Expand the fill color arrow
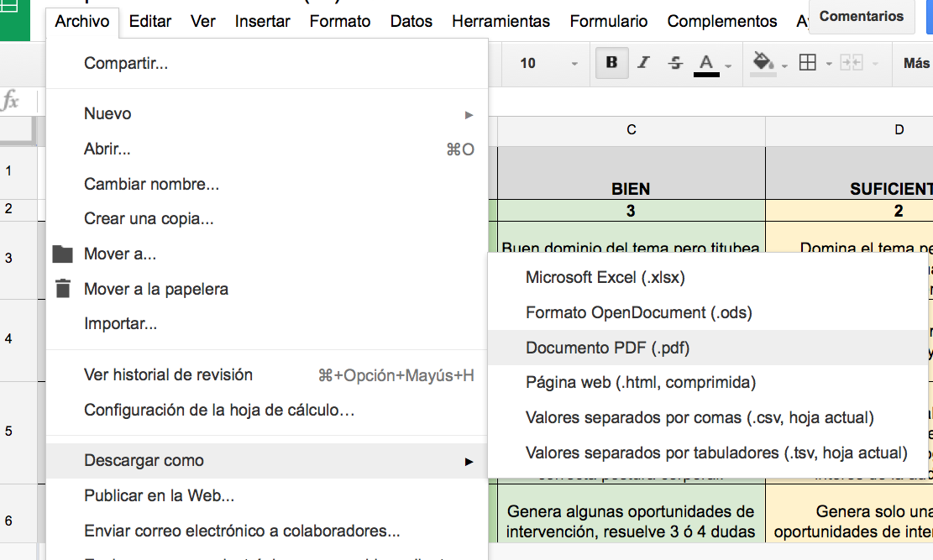Screen dimensions: 933x560 785,65
